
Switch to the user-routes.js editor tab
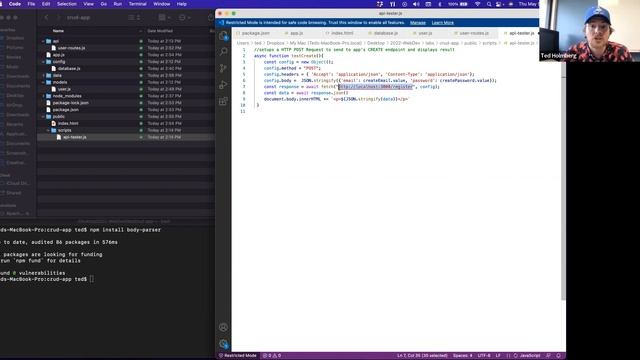point(473,33)
